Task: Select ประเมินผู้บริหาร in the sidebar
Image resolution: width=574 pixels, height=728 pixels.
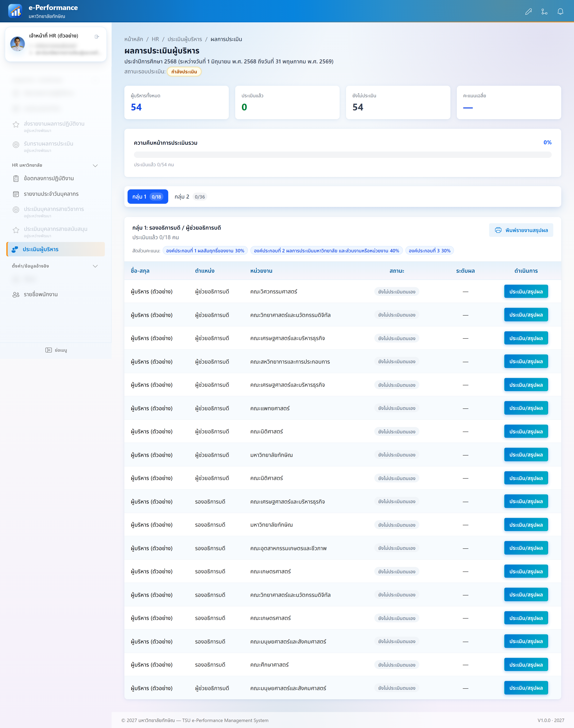Action: [x=55, y=249]
